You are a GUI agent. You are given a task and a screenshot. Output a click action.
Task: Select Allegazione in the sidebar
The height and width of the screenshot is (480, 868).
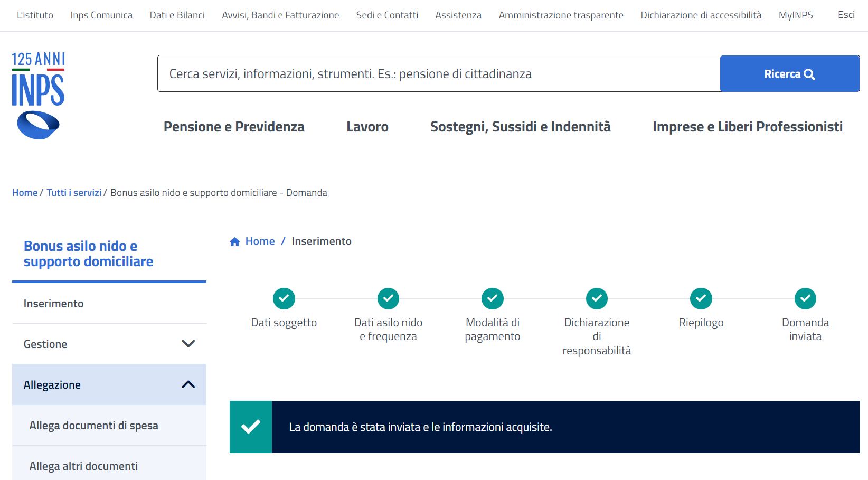click(x=109, y=384)
